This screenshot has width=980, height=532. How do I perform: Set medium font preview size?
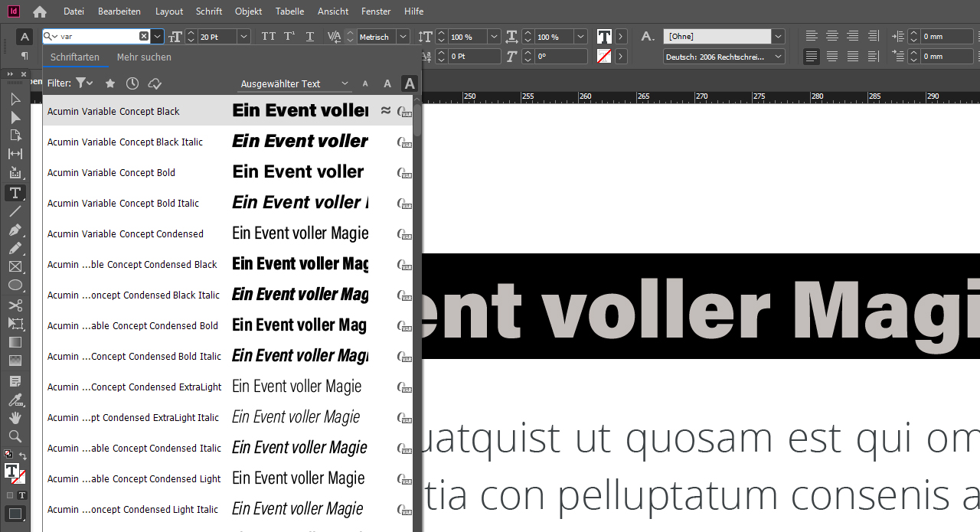click(x=387, y=84)
